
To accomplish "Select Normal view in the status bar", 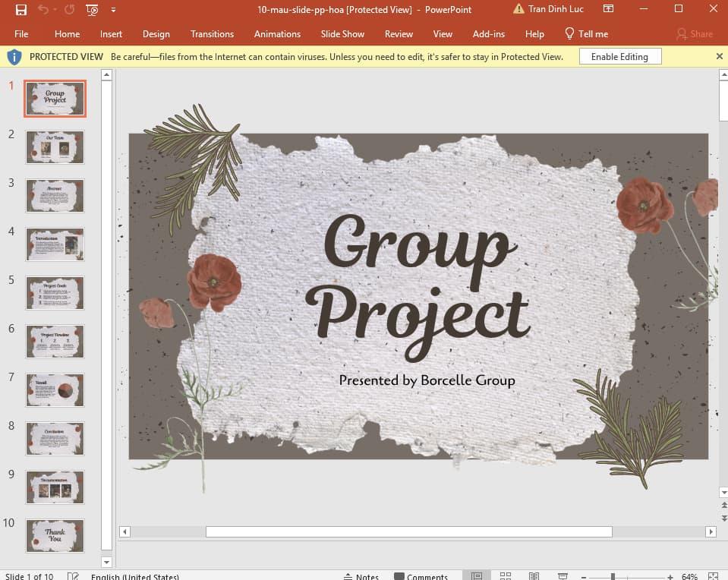I will click(x=477, y=575).
